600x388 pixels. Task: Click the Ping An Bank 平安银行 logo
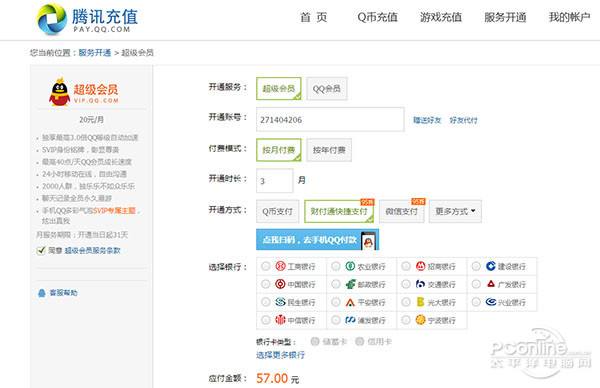tap(350, 302)
